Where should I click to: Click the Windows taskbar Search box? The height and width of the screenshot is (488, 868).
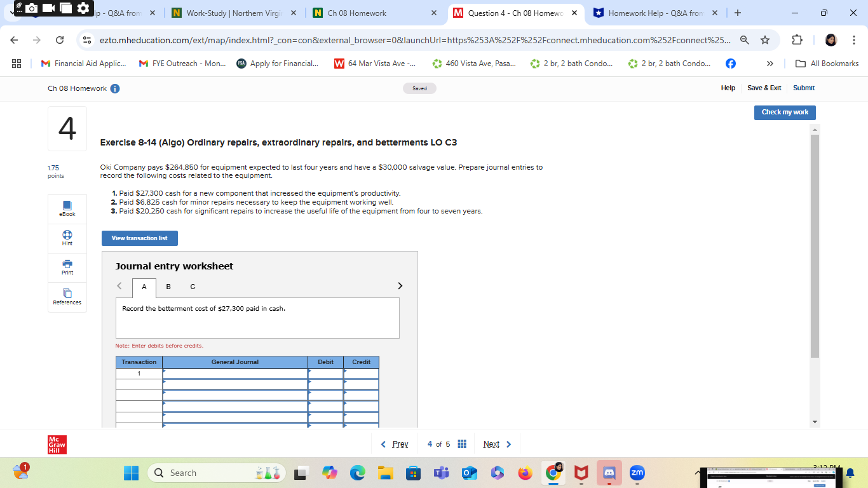pyautogui.click(x=217, y=473)
